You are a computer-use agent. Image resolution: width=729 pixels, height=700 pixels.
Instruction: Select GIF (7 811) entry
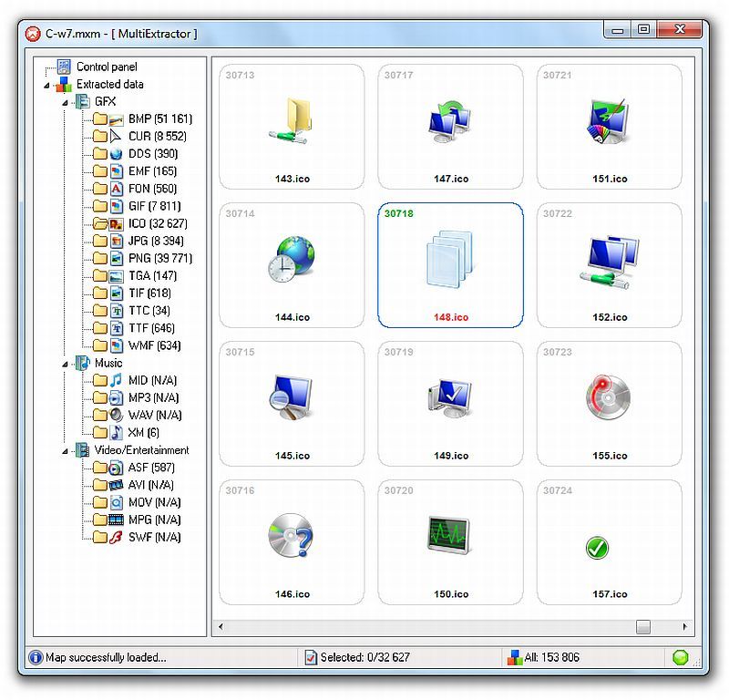tap(154, 206)
